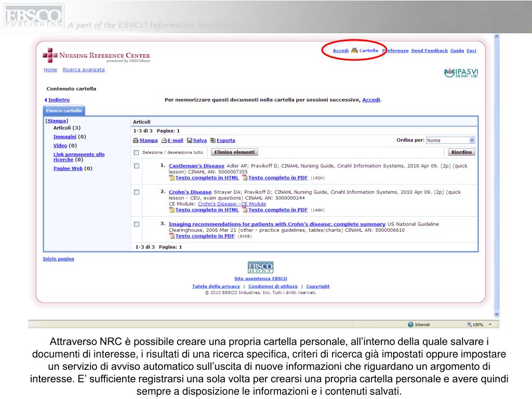Click the Copyright link in the footer
Image resolution: width=532 pixels, height=399 pixels.
tap(317, 286)
